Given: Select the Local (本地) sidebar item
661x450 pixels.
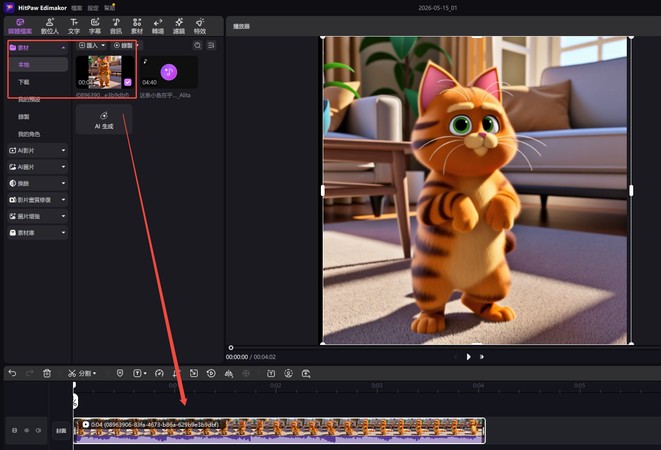Looking at the screenshot, I should 38,65.
